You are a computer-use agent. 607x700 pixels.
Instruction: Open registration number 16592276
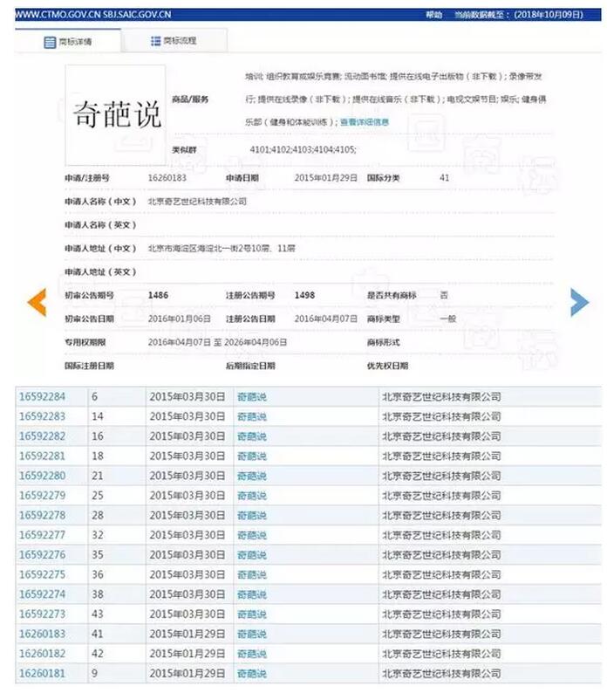tap(43, 554)
